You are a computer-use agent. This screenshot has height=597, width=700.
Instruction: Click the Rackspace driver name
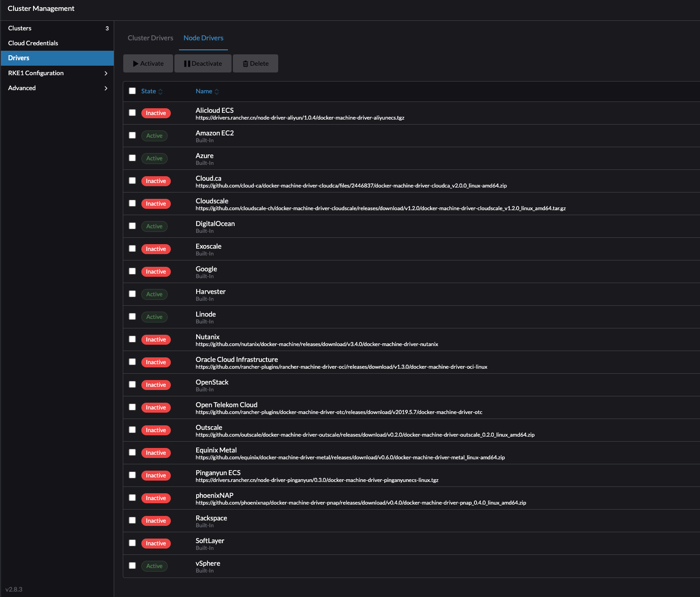(x=212, y=518)
